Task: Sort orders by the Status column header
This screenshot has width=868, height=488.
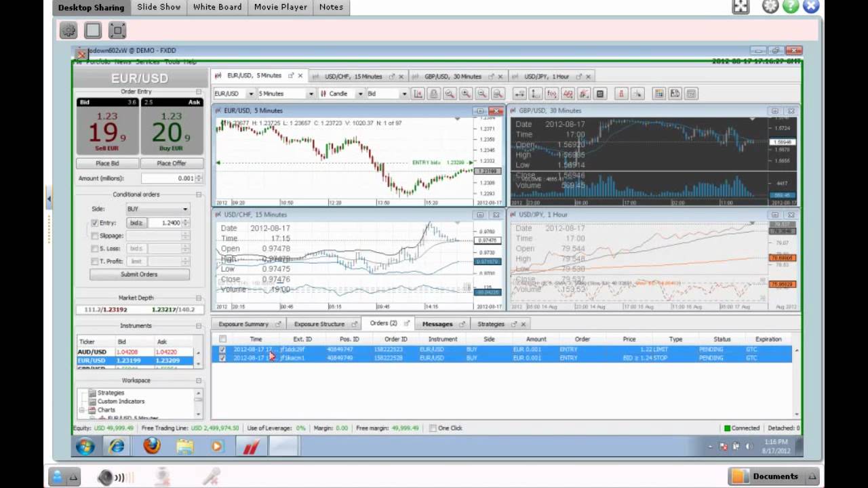Action: 722,339
